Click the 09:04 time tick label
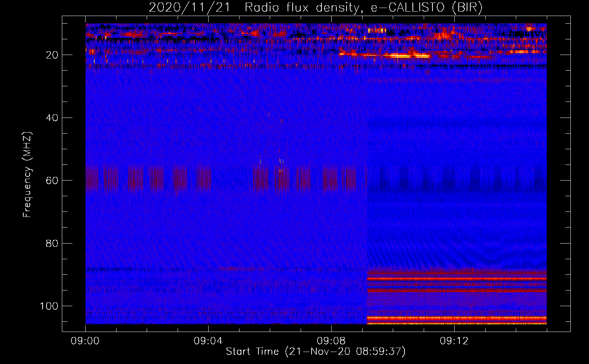This screenshot has width=589, height=364. click(x=208, y=341)
